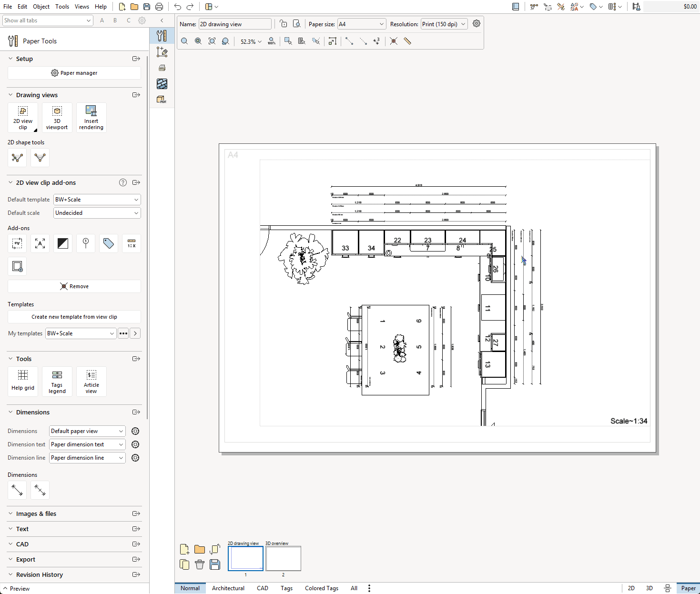Screen dimensions: 700x594
Task: Open the My templates dropdown
Action: [x=81, y=333]
